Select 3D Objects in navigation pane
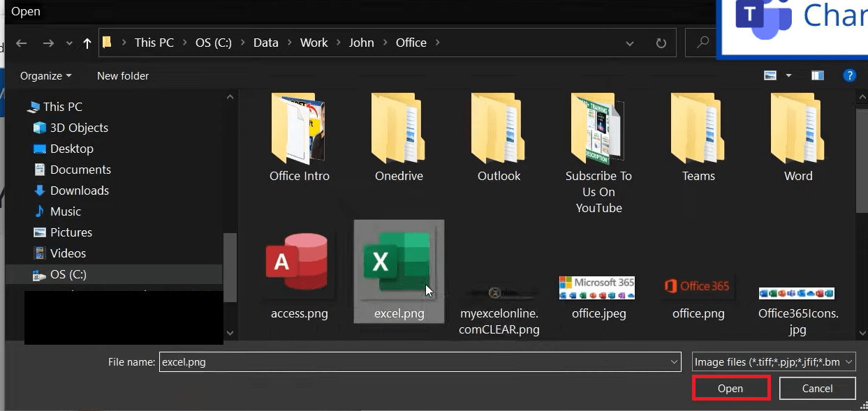This screenshot has height=411, width=868. click(x=71, y=128)
